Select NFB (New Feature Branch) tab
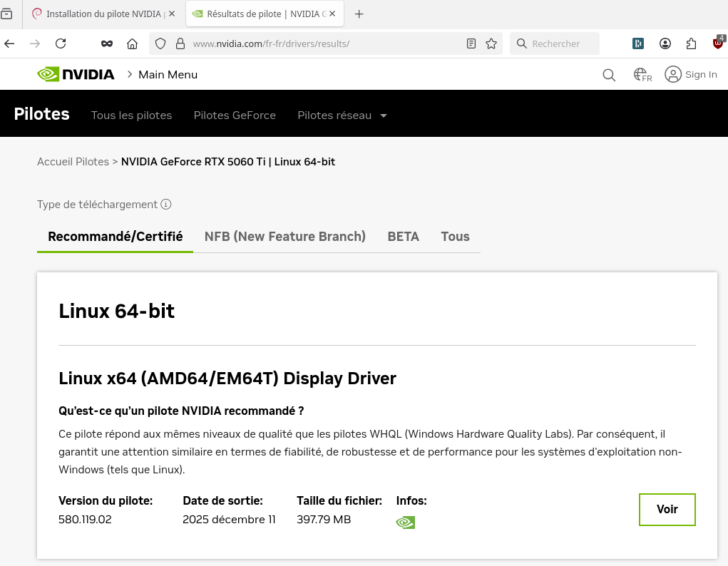Screen dimensions: 728x566 point(284,237)
